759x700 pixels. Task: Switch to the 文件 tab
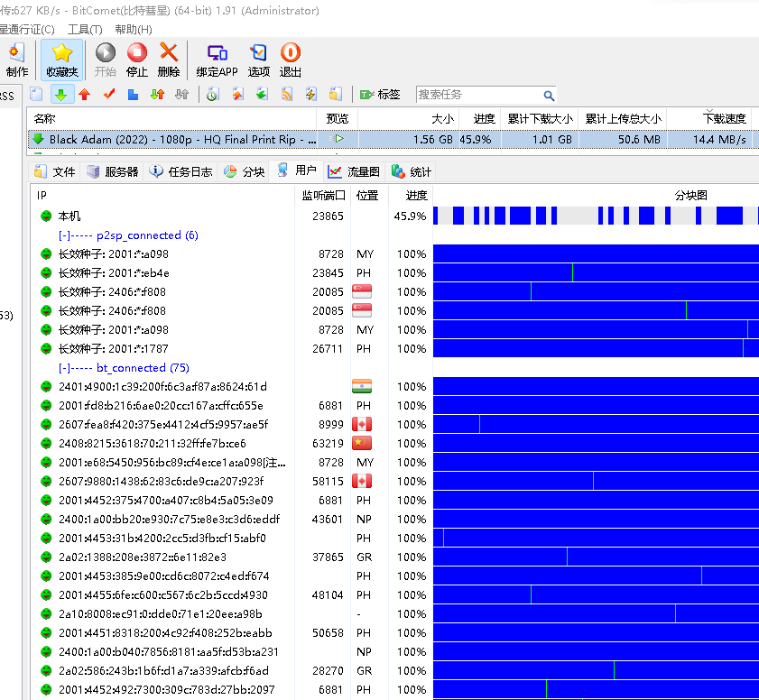[55, 171]
